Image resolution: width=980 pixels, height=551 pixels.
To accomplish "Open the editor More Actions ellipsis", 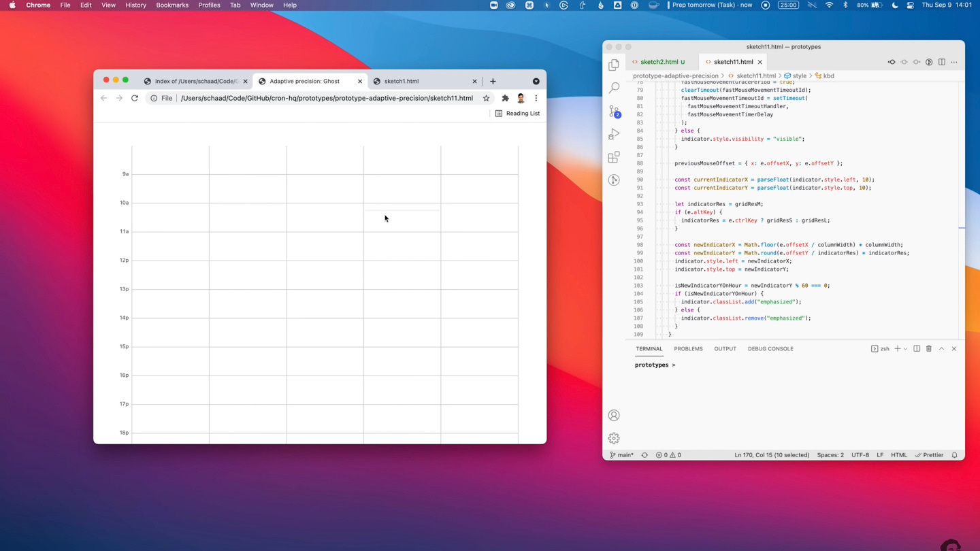I will [x=954, y=62].
